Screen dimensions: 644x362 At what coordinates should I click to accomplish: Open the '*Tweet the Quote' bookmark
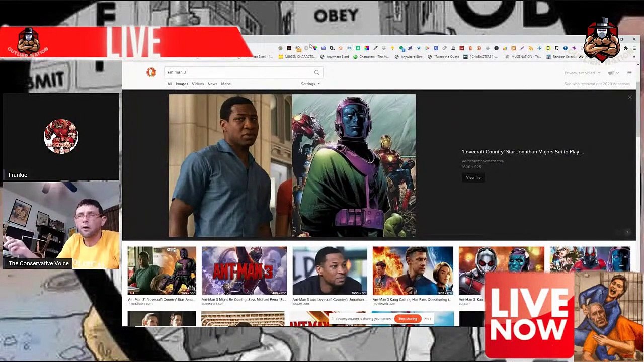443,57
